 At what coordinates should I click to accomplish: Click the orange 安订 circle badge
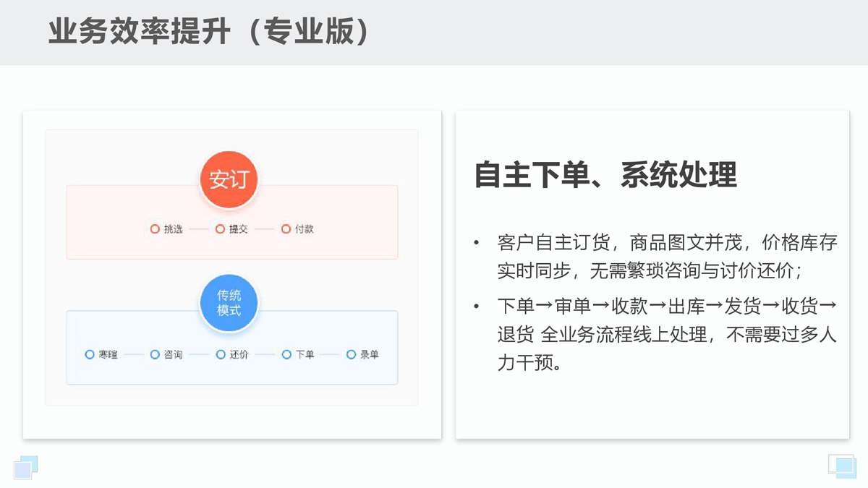[229, 179]
